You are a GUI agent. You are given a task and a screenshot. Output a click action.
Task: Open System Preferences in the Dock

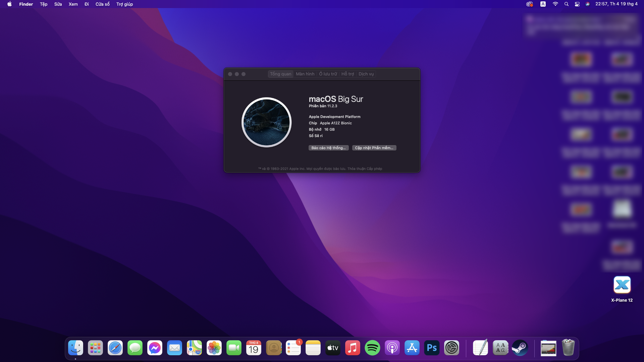click(451, 348)
